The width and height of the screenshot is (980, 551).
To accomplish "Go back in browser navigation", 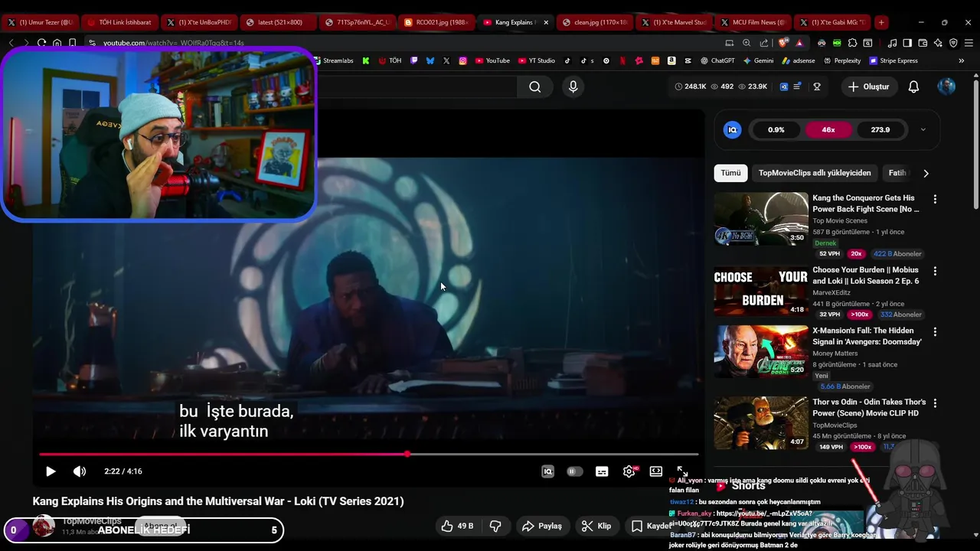I will pos(11,43).
